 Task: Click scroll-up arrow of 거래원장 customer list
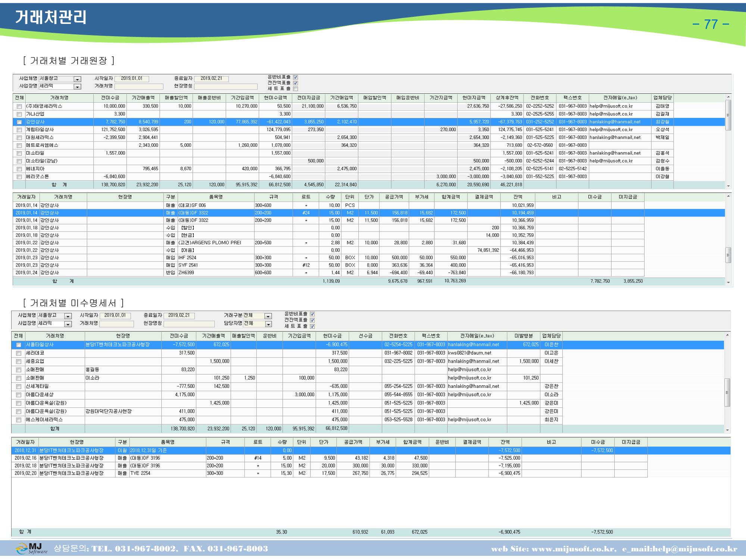tap(728, 97)
